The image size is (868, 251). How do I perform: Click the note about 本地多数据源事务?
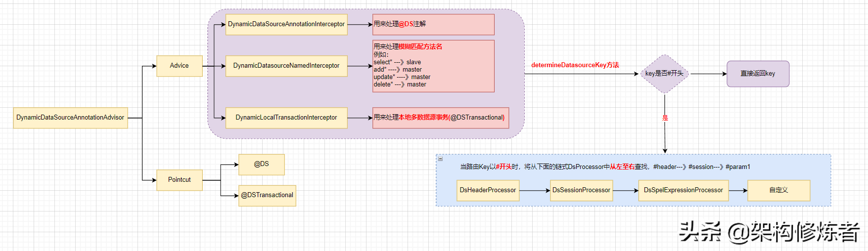(x=441, y=118)
